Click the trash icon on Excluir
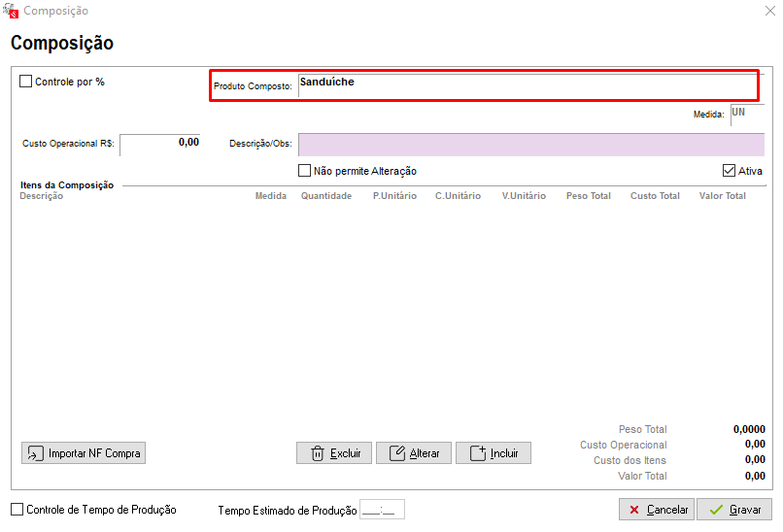 (318, 453)
